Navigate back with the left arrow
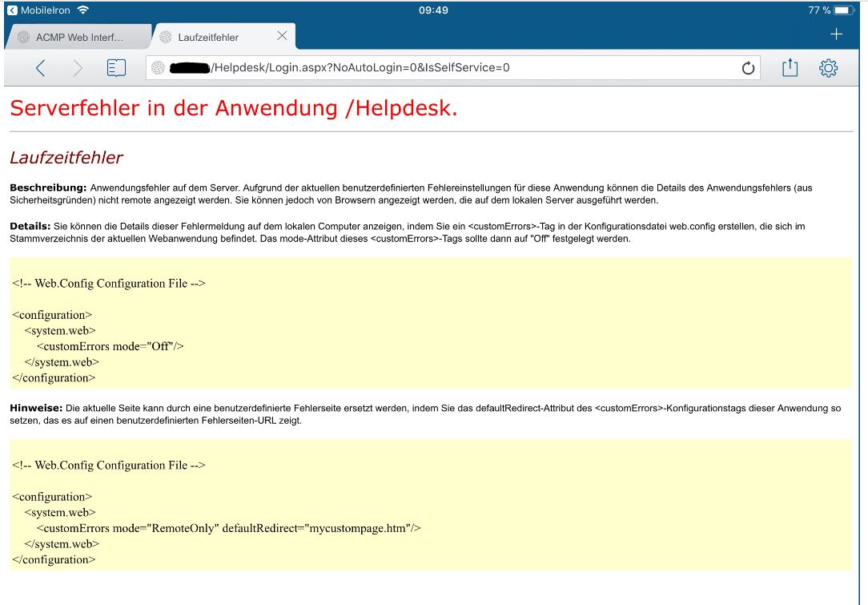The width and height of the screenshot is (868, 605). point(40,68)
